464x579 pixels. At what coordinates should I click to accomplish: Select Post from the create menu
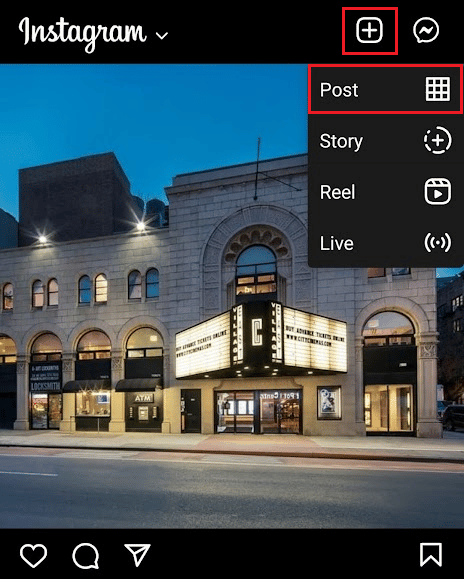point(386,89)
